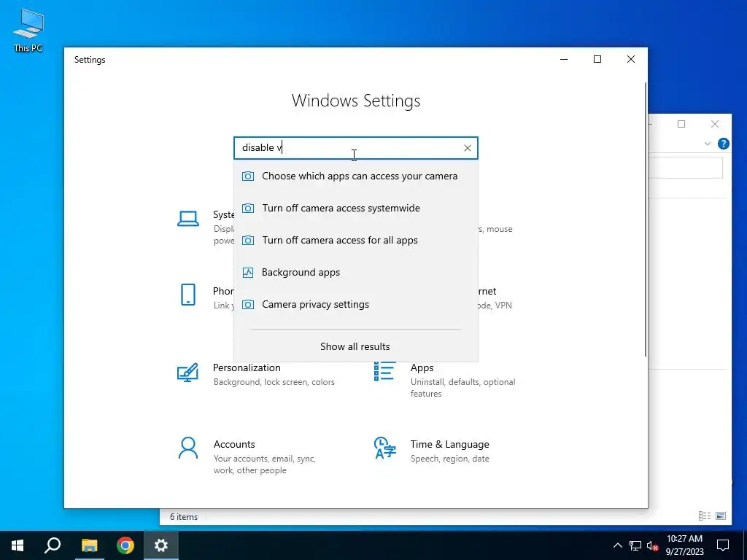Open the clock showing 10:27 AM
The height and width of the screenshot is (560, 747).
pyautogui.click(x=684, y=545)
